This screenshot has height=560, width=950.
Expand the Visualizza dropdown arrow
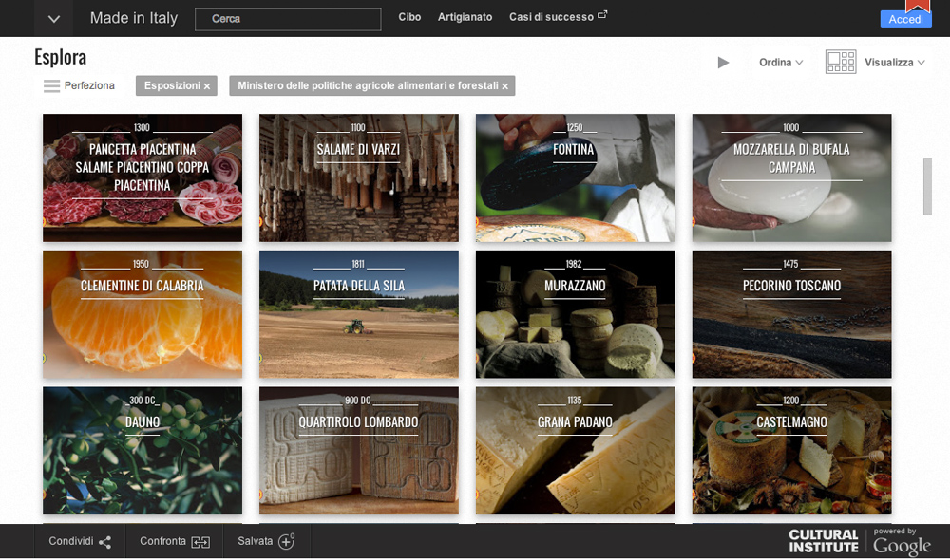pyautogui.click(x=921, y=63)
